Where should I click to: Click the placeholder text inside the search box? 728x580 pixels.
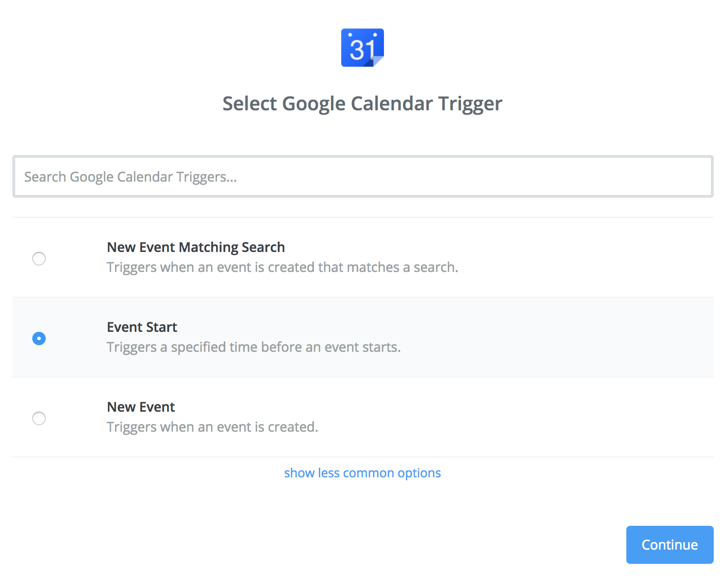point(130,177)
